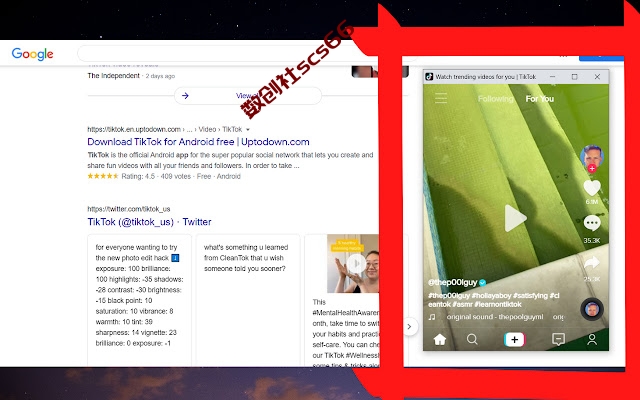Switch to the Following tab in TikTok

point(496,99)
